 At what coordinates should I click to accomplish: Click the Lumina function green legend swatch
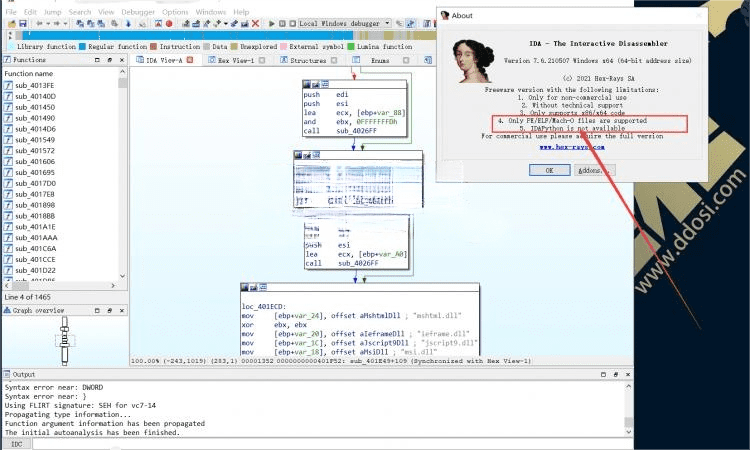(x=351, y=46)
